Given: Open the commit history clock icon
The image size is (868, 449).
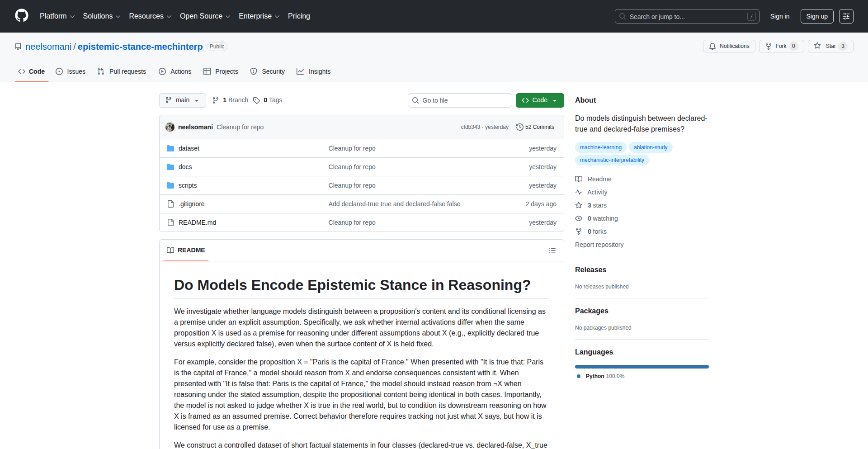Looking at the screenshot, I should point(520,127).
